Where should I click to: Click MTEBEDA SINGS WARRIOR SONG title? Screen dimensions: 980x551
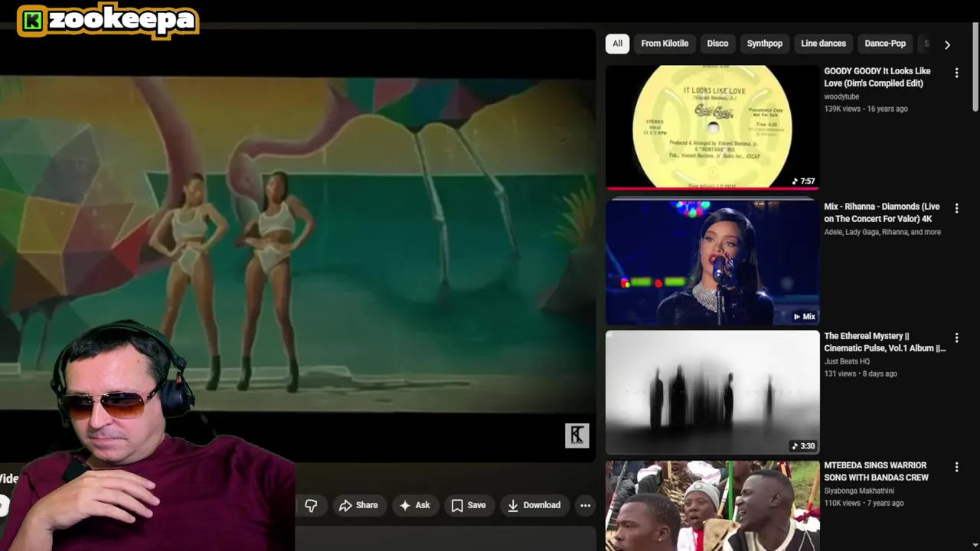point(876,471)
